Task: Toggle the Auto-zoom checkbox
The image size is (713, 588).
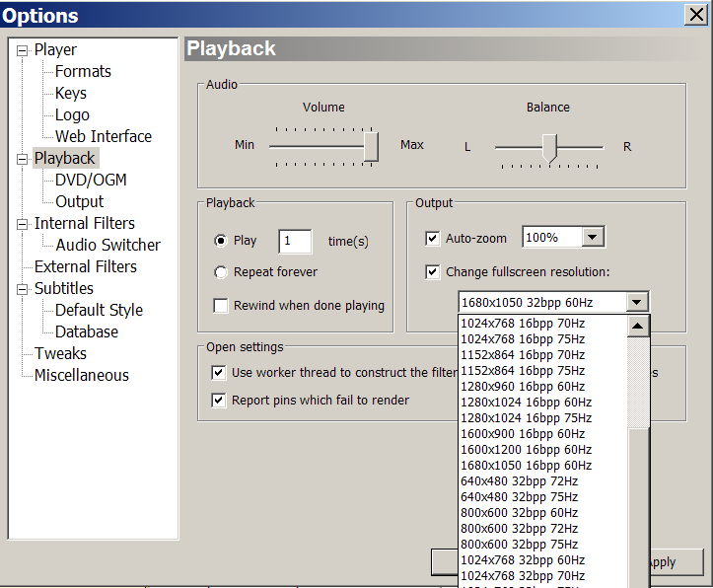Action: (432, 239)
